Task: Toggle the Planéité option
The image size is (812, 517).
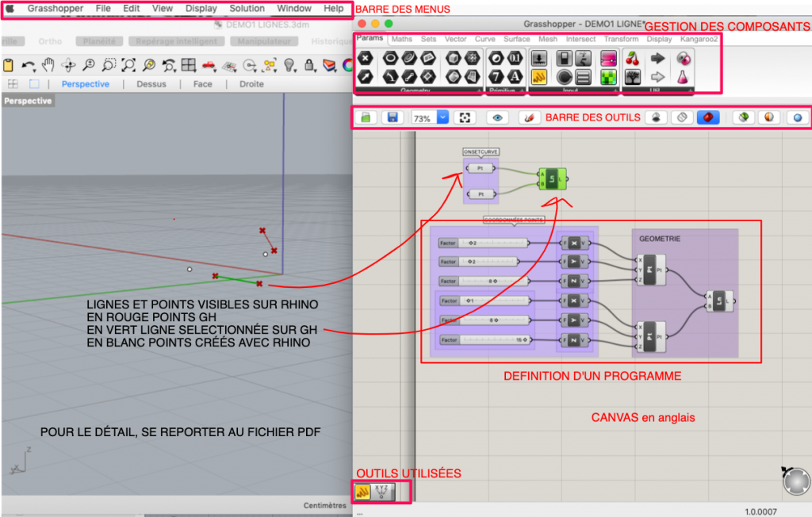Action: coord(99,41)
